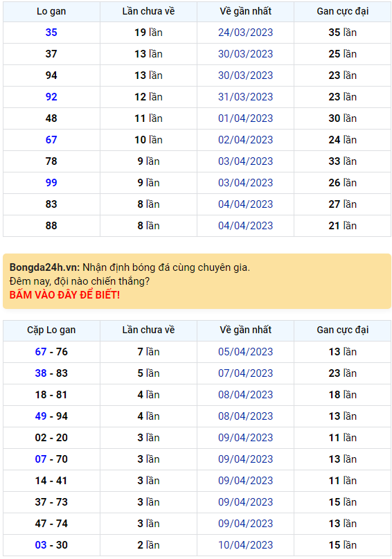
Task: Select the 5 lần cell
Action: click(x=149, y=373)
